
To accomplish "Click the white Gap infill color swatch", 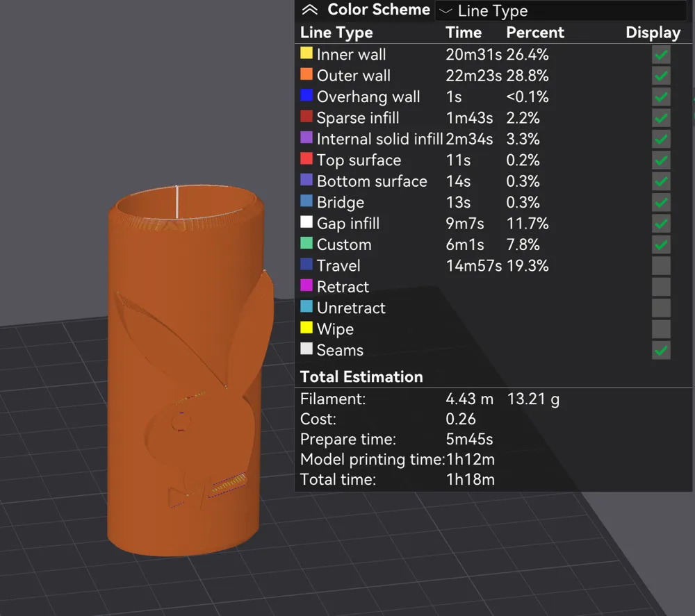I will click(x=306, y=222).
